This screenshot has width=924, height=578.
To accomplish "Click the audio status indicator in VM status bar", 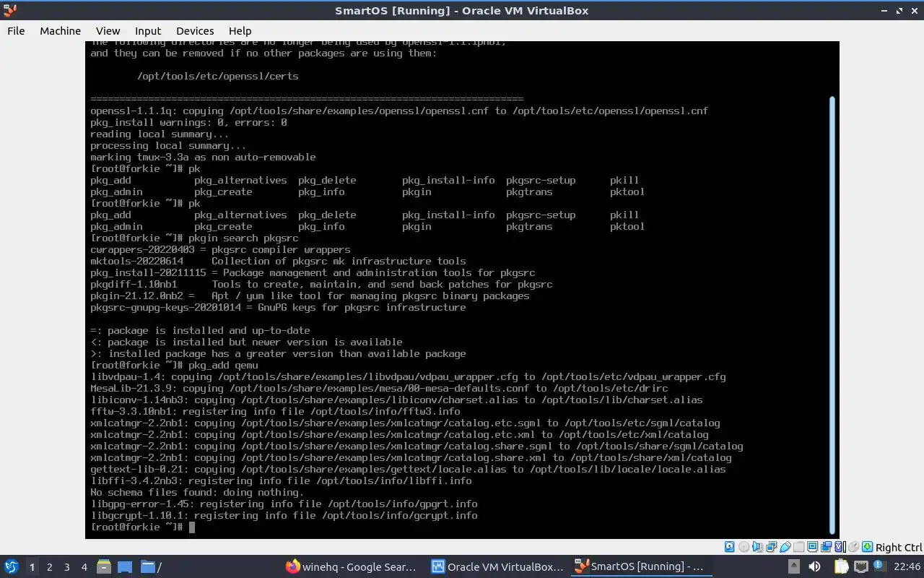I will click(757, 547).
